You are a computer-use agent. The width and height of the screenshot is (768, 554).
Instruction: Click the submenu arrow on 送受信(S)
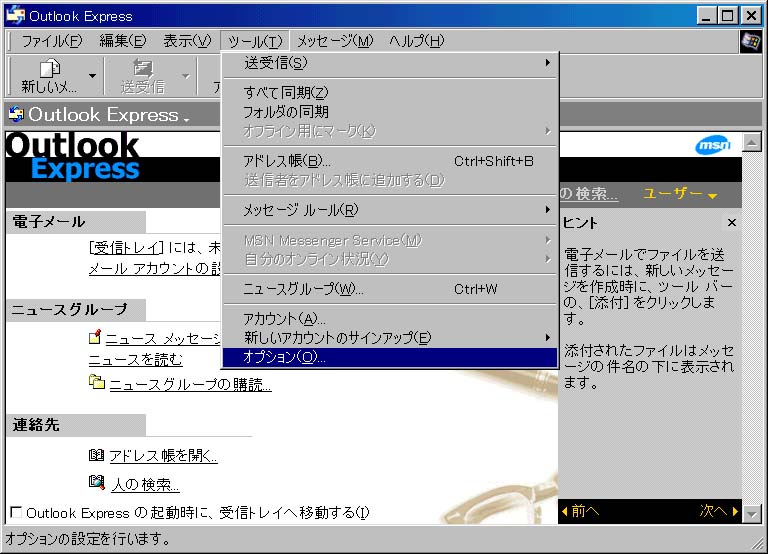point(548,63)
